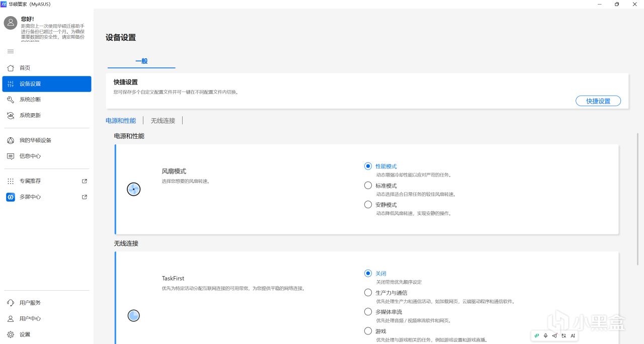Open external link icon beside 专属推荐
644x344 pixels.
click(85, 181)
